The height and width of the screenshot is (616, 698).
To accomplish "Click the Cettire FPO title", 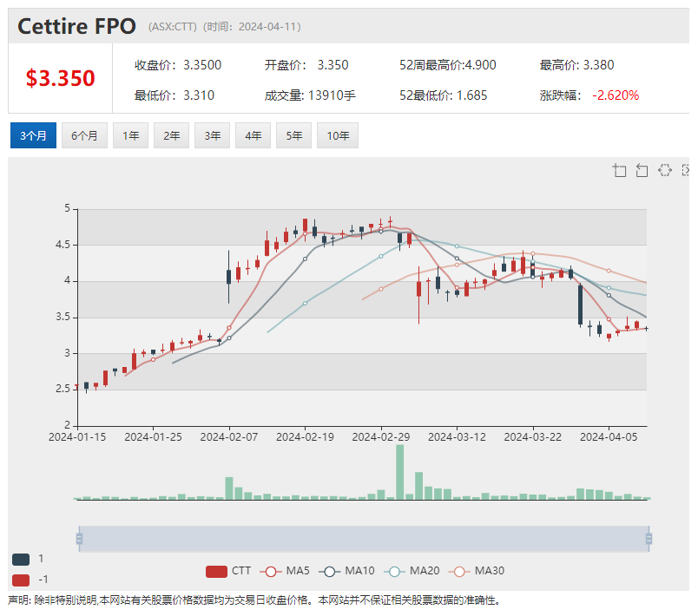I will (x=76, y=26).
